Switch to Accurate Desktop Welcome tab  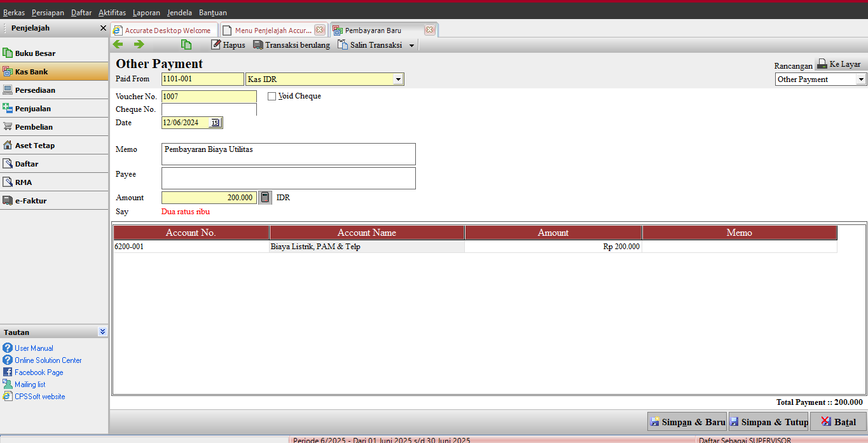click(x=163, y=31)
